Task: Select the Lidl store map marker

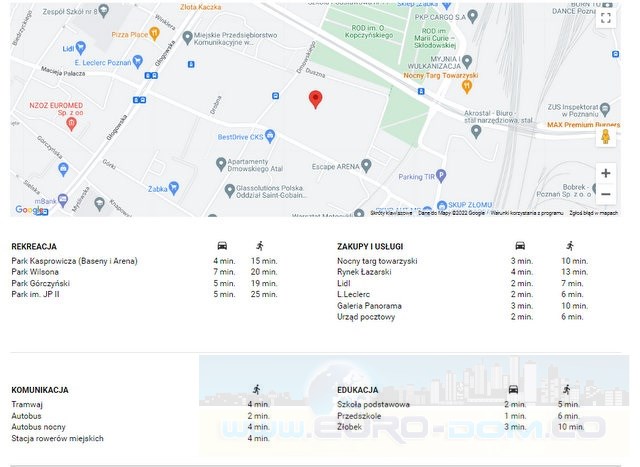Action: (x=80, y=47)
